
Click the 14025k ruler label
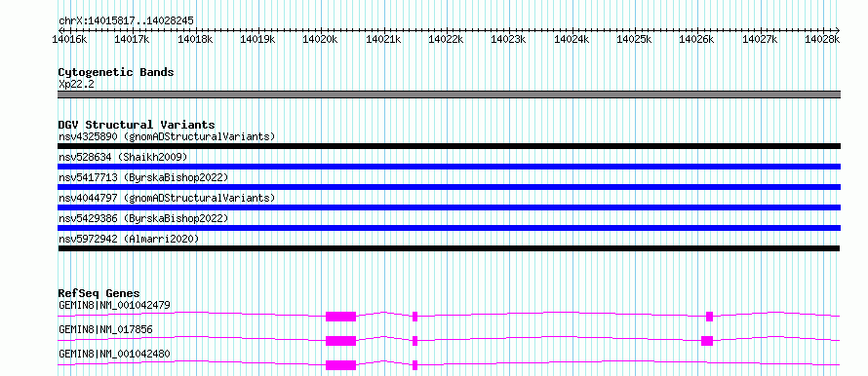pos(634,39)
